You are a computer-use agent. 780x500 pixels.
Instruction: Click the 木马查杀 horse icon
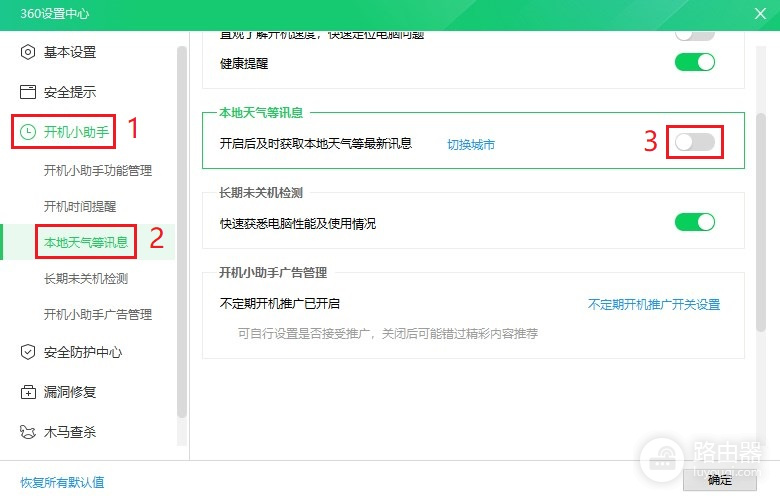(x=28, y=432)
